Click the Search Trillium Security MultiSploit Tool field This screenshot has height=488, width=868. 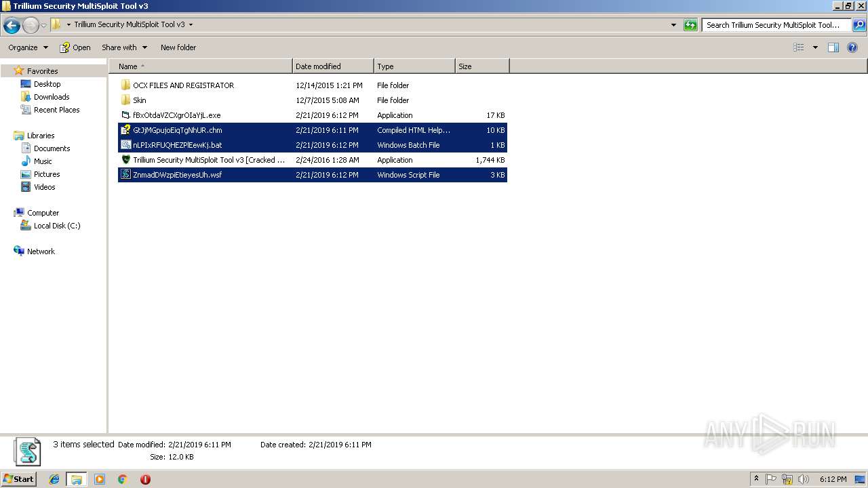tap(777, 25)
